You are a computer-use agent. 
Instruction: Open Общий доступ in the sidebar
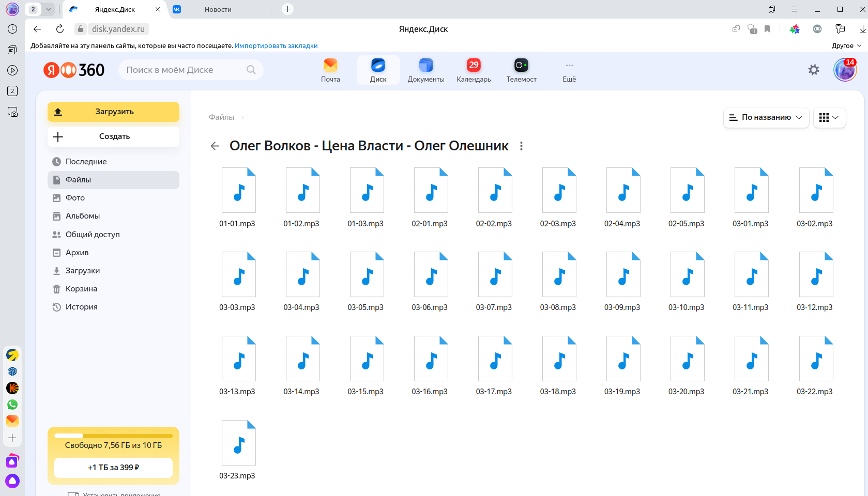tap(93, 235)
